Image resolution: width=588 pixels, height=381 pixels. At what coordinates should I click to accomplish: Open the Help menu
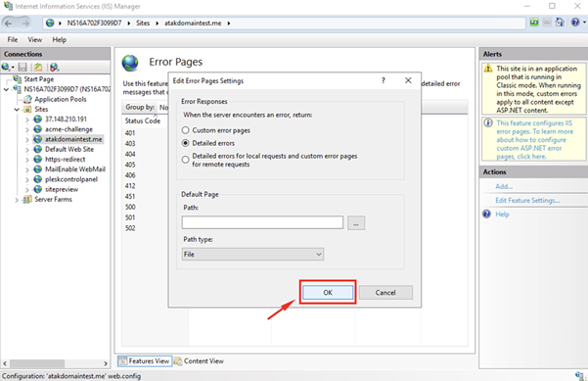[x=60, y=40]
